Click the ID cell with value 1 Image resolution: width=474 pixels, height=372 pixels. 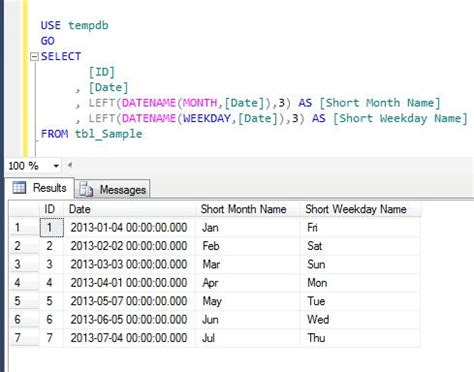52,228
